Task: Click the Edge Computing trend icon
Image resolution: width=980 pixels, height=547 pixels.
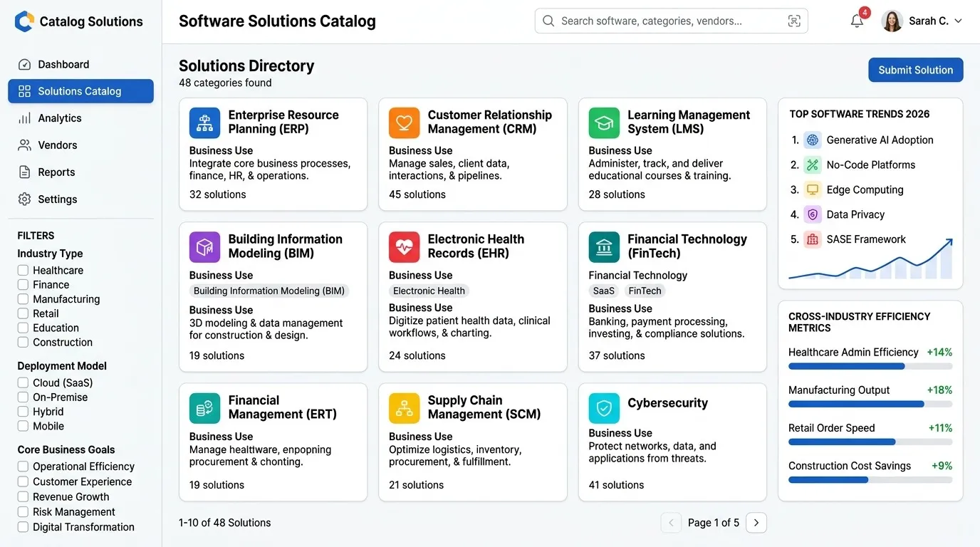Action: click(813, 190)
